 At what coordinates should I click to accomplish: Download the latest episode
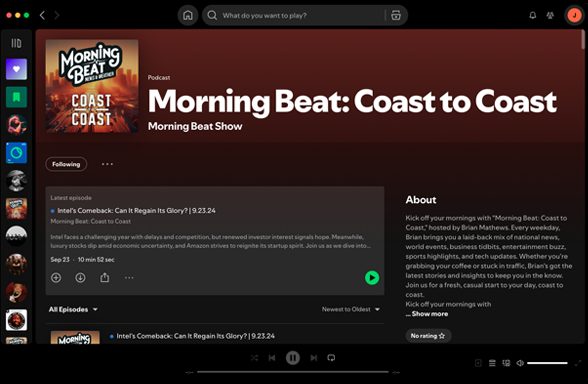(80, 278)
